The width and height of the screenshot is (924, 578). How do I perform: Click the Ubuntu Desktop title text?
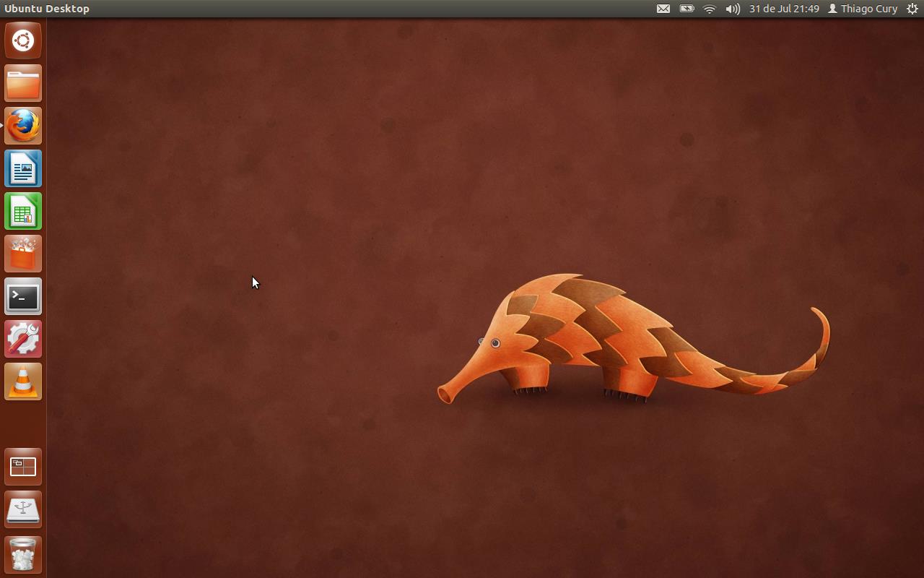click(x=47, y=9)
